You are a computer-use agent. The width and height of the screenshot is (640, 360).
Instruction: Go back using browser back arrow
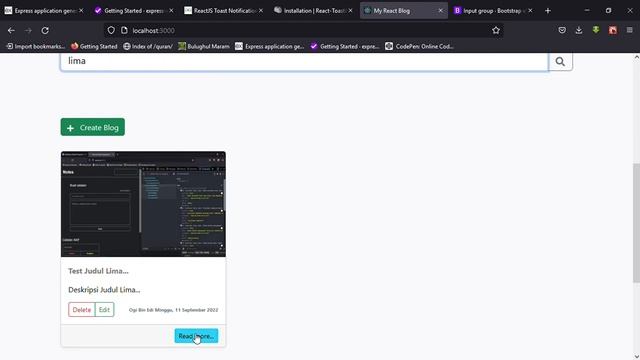click(x=11, y=31)
